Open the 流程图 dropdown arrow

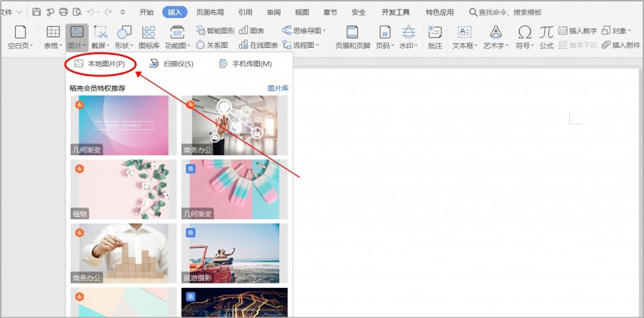point(317,45)
